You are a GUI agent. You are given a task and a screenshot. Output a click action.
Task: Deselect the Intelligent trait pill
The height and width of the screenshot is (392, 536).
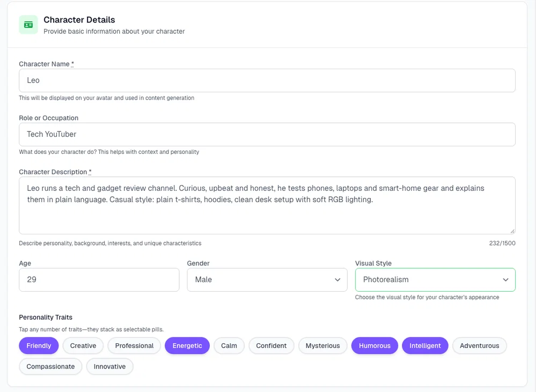tap(425, 345)
